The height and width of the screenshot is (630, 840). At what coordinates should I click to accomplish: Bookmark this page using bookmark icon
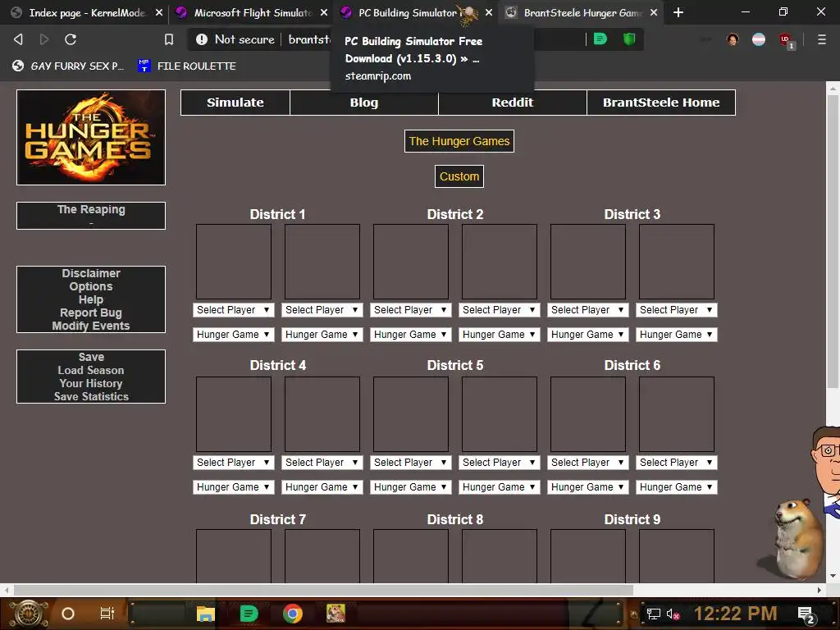[169, 39]
